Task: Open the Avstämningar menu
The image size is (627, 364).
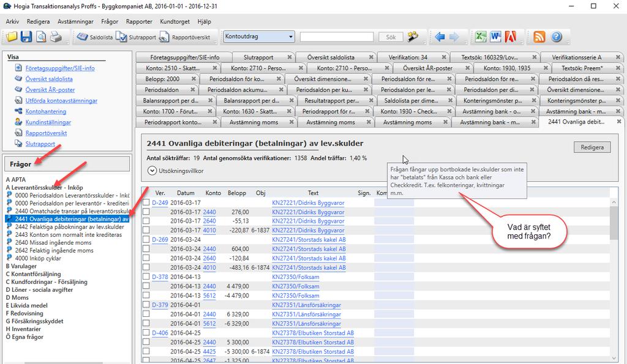Action: (x=75, y=21)
